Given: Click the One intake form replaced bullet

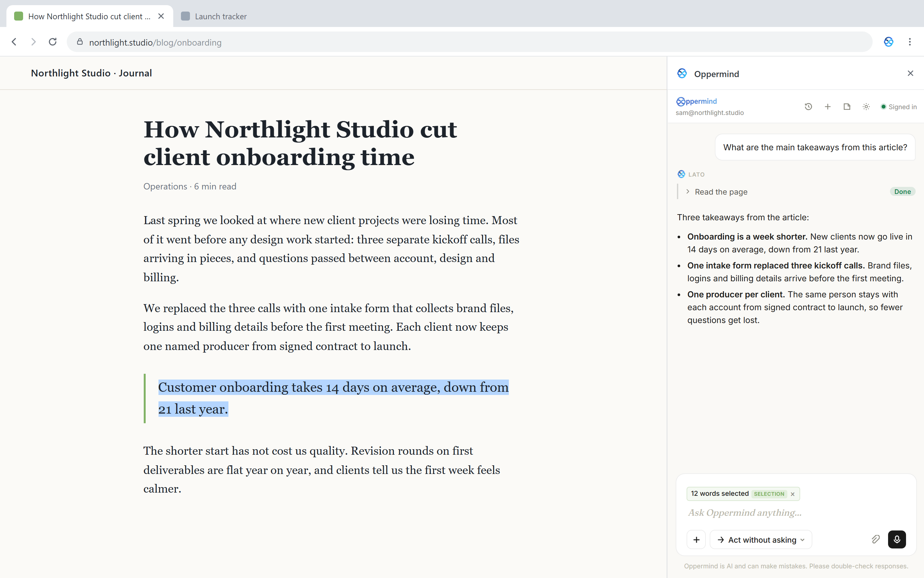Looking at the screenshot, I should (x=800, y=272).
